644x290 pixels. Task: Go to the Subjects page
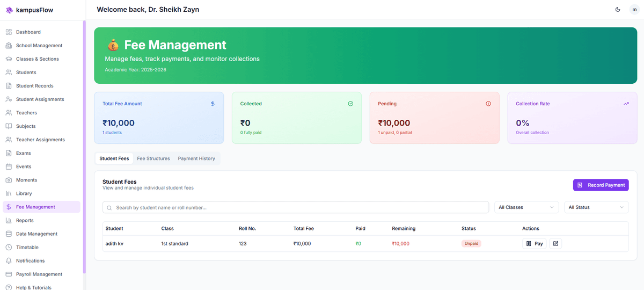coord(41,126)
